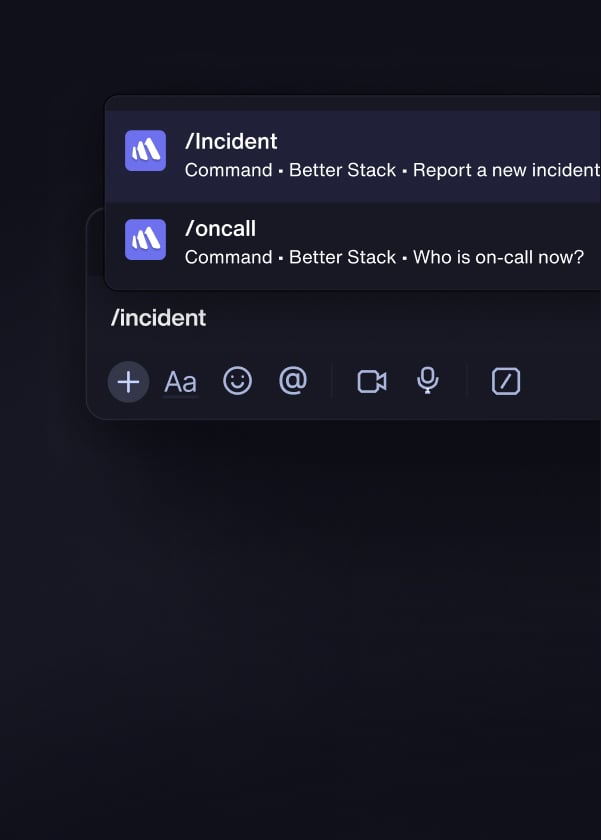Click Better Stack logo beside /oncall
The width and height of the screenshot is (601, 840).
[145, 239]
